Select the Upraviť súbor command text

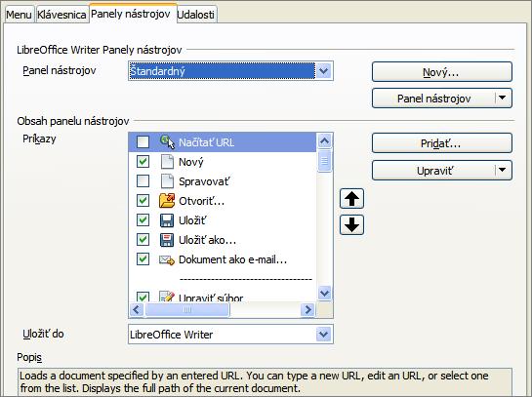click(x=211, y=298)
